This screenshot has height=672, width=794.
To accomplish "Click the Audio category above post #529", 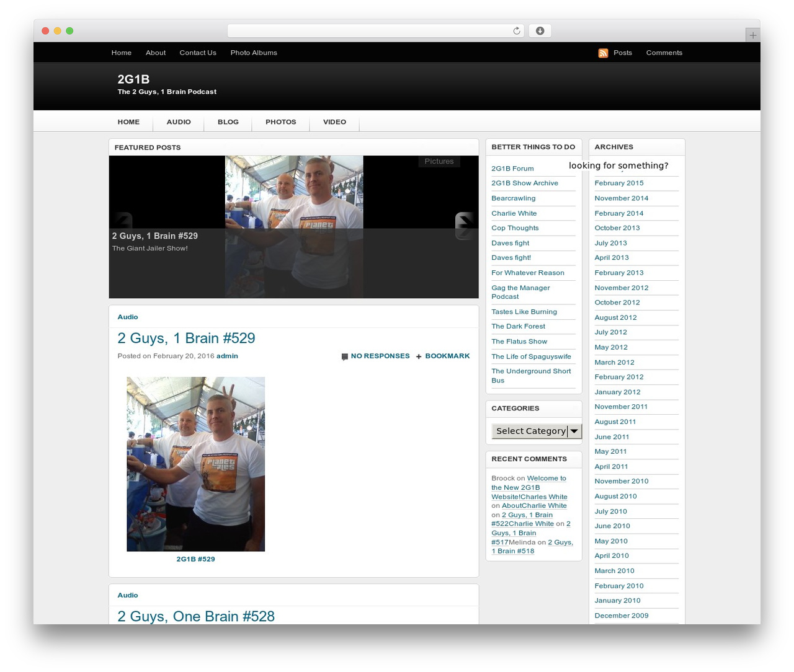I will point(128,317).
